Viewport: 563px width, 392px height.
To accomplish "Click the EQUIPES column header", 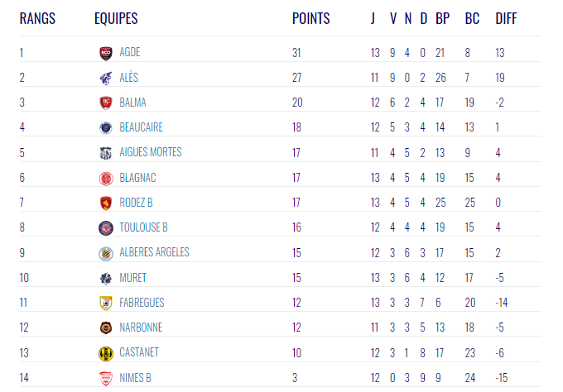I will [x=116, y=18].
